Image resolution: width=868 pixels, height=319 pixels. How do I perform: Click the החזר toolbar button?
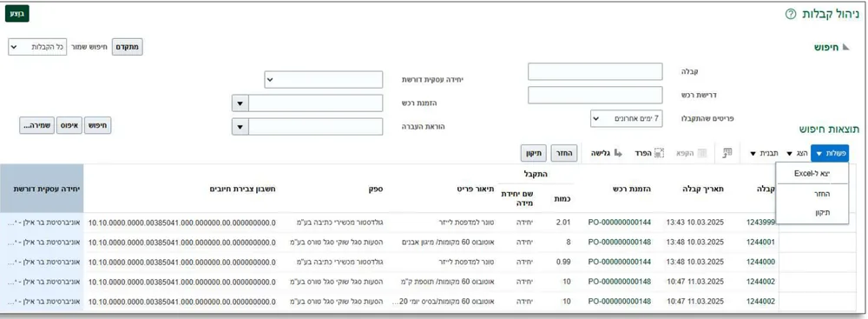tap(565, 153)
